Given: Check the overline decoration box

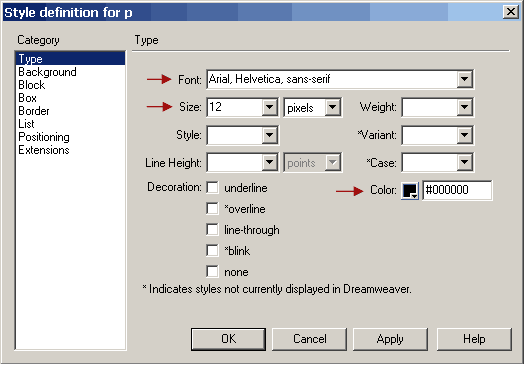Looking at the screenshot, I should (x=212, y=209).
